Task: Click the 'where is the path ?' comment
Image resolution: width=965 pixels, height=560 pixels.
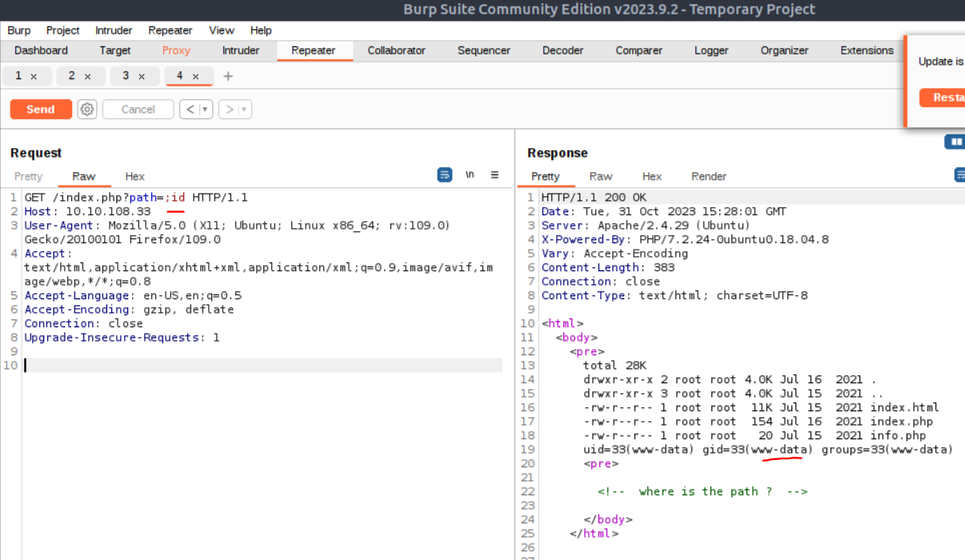Action: (703, 491)
